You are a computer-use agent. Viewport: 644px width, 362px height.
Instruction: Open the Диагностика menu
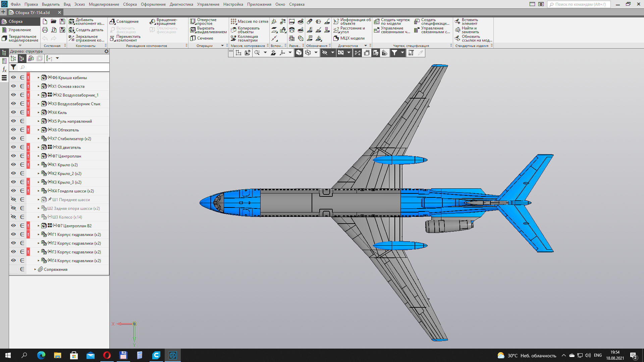coord(181,4)
